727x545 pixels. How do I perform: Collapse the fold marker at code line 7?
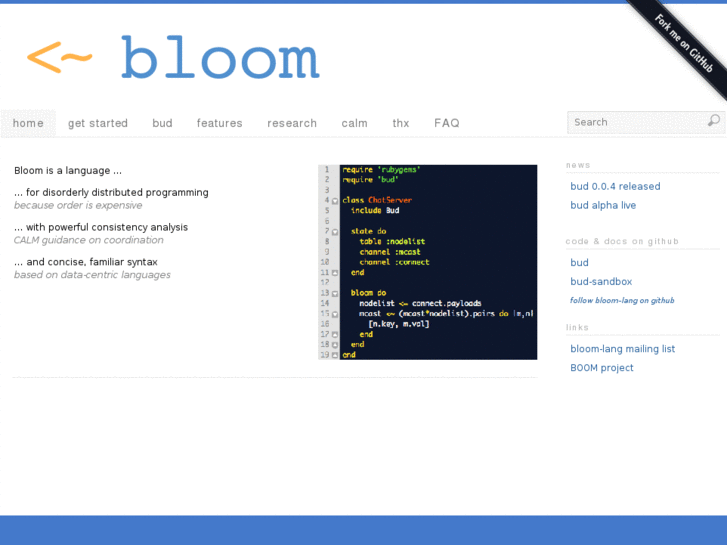335,232
